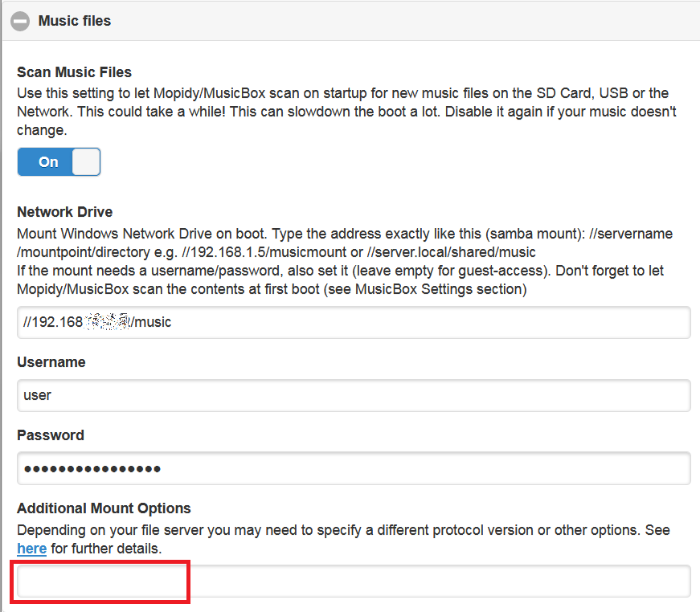700x612 pixels.
Task: Click the Password label text
Action: [50, 435]
